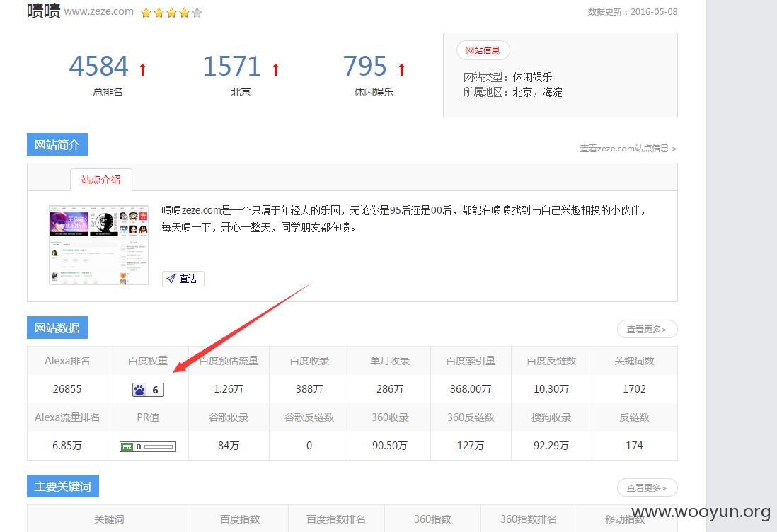The width and height of the screenshot is (777, 532).
Task: Click the 谷歌收录 value 84万
Action: (x=229, y=445)
